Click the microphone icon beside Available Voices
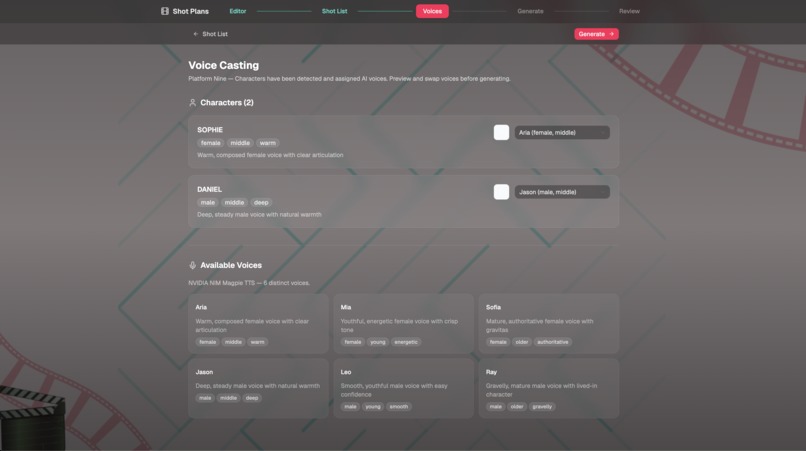Screen dimensions: 806x451 [192, 265]
